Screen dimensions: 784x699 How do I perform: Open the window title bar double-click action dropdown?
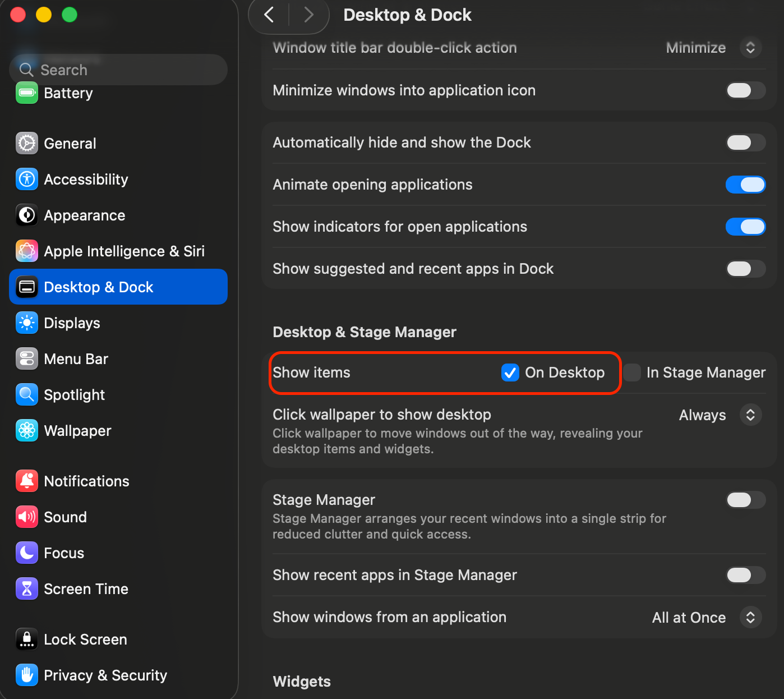[x=750, y=48]
